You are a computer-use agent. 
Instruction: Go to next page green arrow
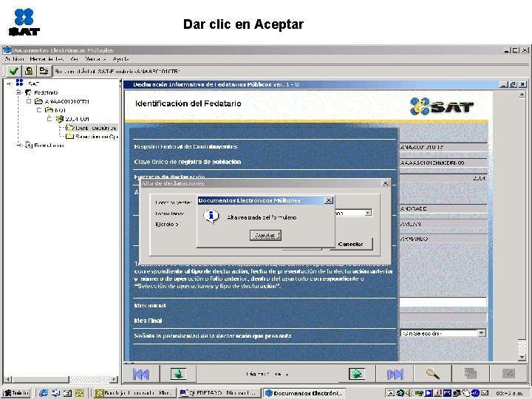[x=356, y=374]
